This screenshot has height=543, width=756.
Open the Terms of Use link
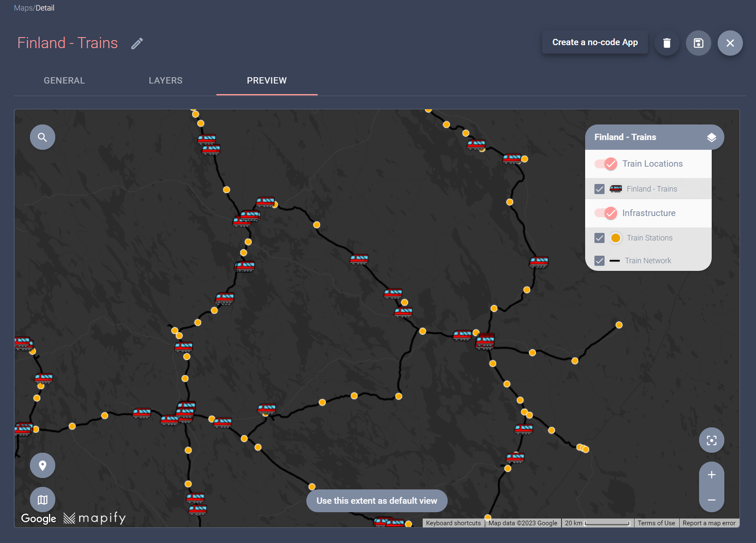tap(656, 523)
